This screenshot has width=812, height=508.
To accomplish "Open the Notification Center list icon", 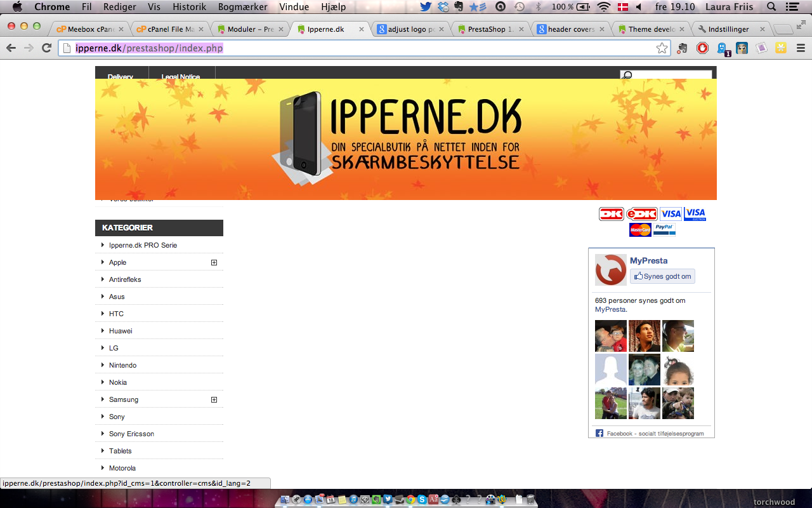I will (x=792, y=7).
